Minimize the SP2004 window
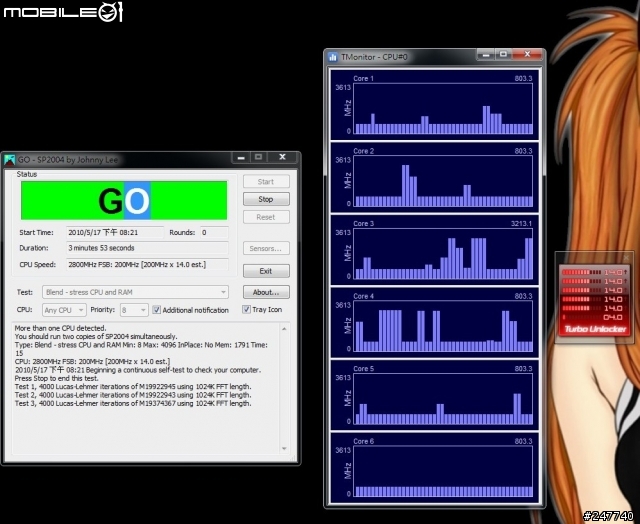640x524 pixels. click(x=241, y=157)
